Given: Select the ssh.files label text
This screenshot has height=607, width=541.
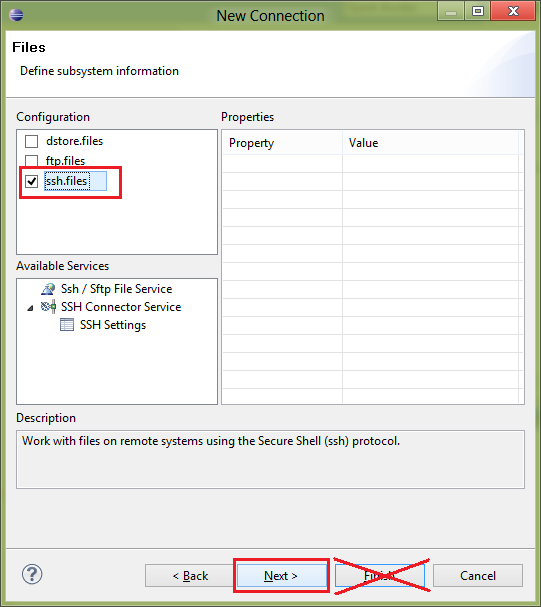Looking at the screenshot, I should click(x=67, y=181).
